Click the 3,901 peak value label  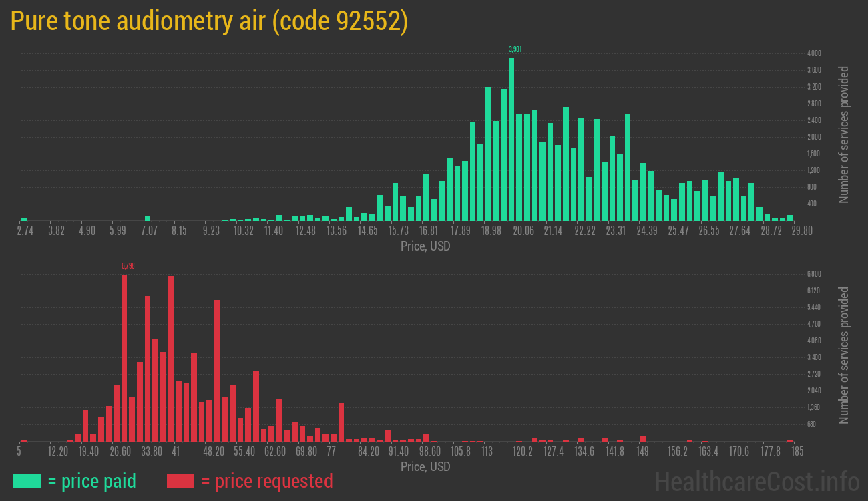(x=515, y=49)
